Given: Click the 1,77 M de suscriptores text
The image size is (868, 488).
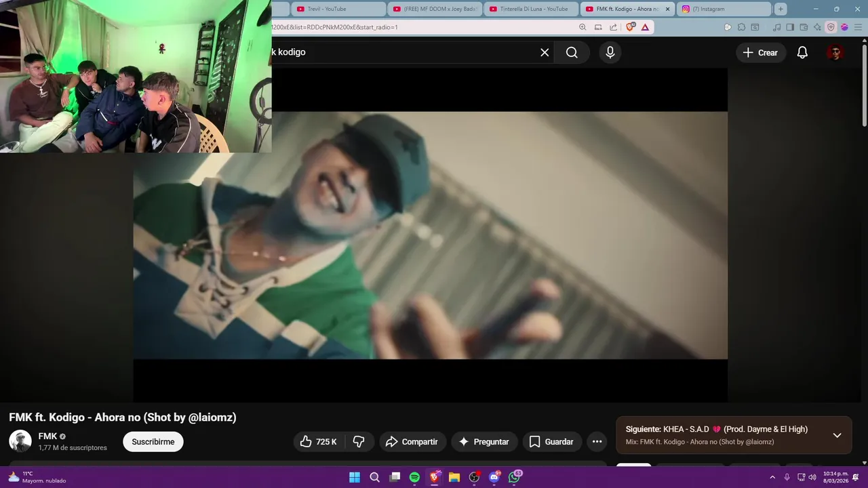Looking at the screenshot, I should (x=73, y=448).
